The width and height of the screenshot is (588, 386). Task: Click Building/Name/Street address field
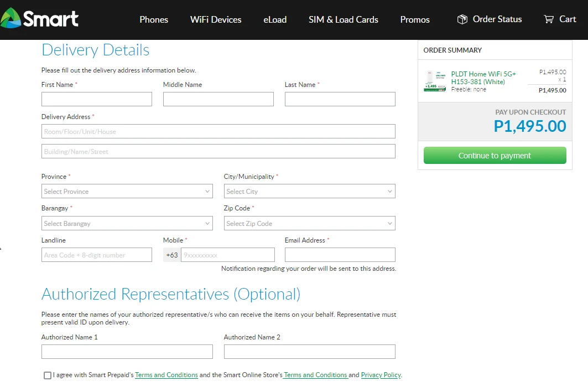[x=218, y=151]
